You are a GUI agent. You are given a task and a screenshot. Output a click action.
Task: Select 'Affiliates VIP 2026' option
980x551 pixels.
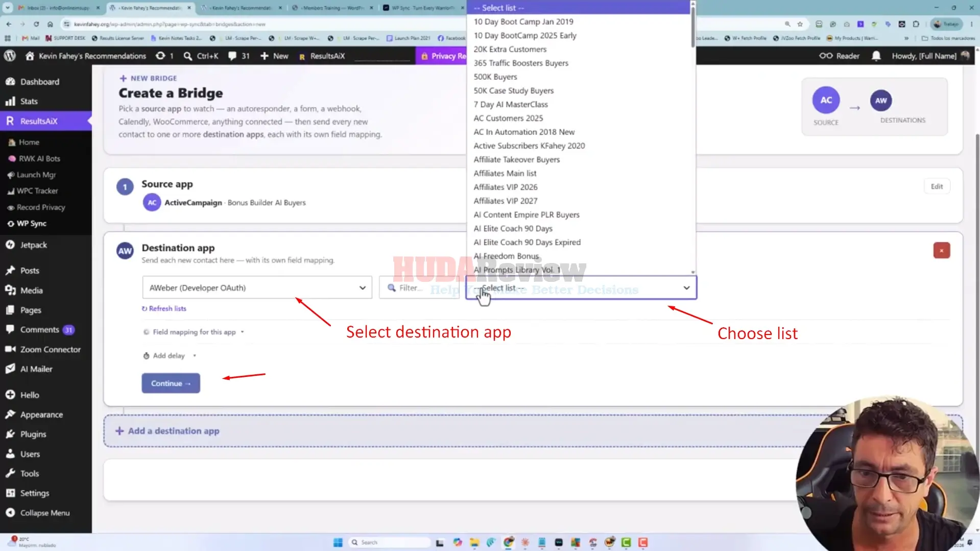tap(505, 187)
